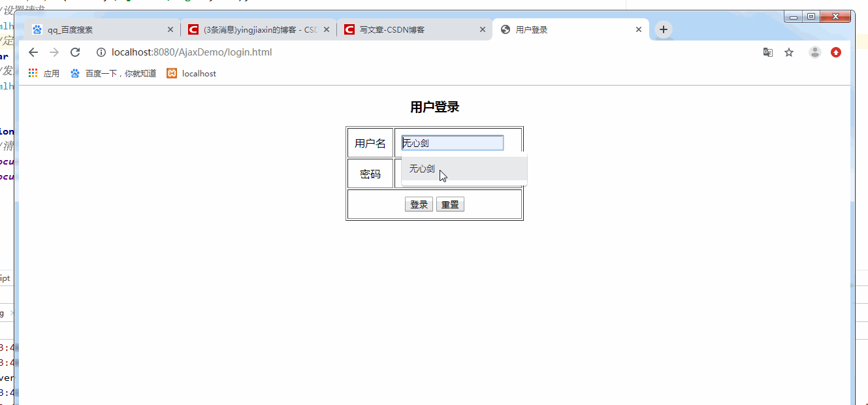This screenshot has height=405, width=868.
Task: Open the 应用 apps grid icon
Action: pyautogui.click(x=33, y=73)
